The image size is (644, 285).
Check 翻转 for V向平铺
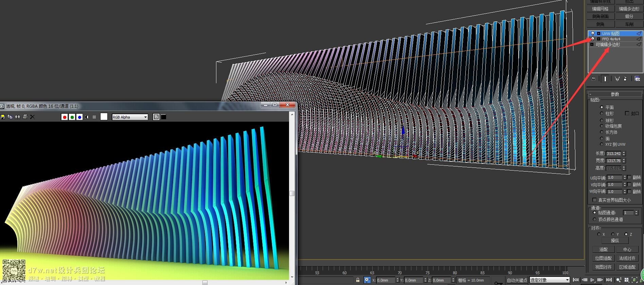point(629,184)
